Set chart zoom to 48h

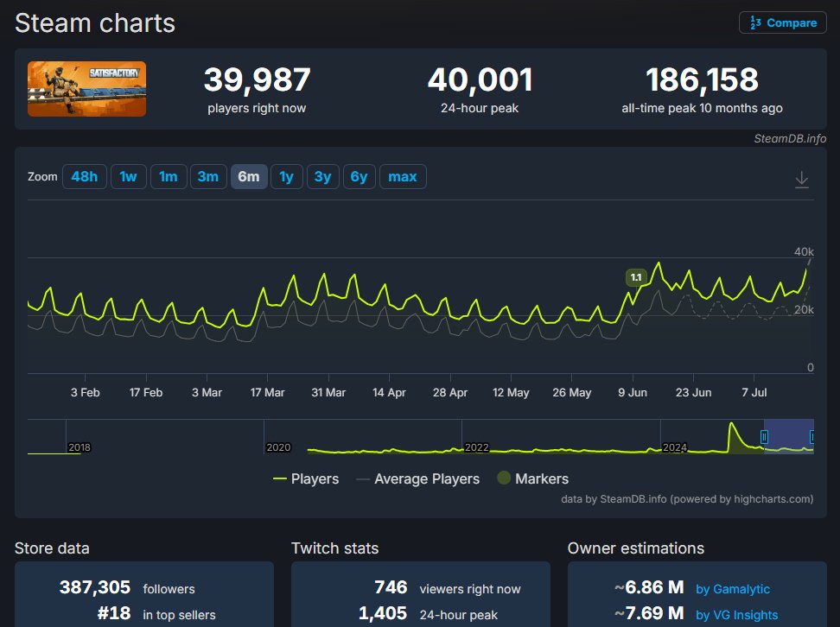click(85, 177)
